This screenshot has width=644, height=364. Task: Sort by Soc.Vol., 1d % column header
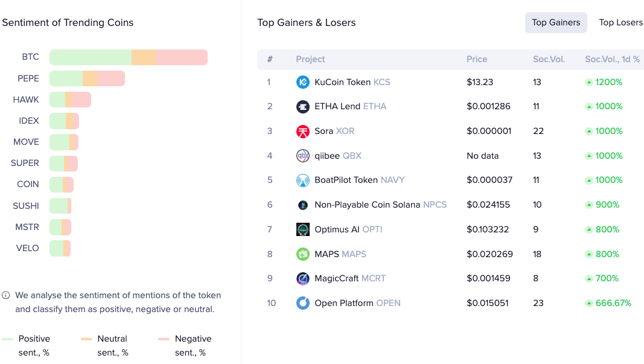pyautogui.click(x=613, y=59)
